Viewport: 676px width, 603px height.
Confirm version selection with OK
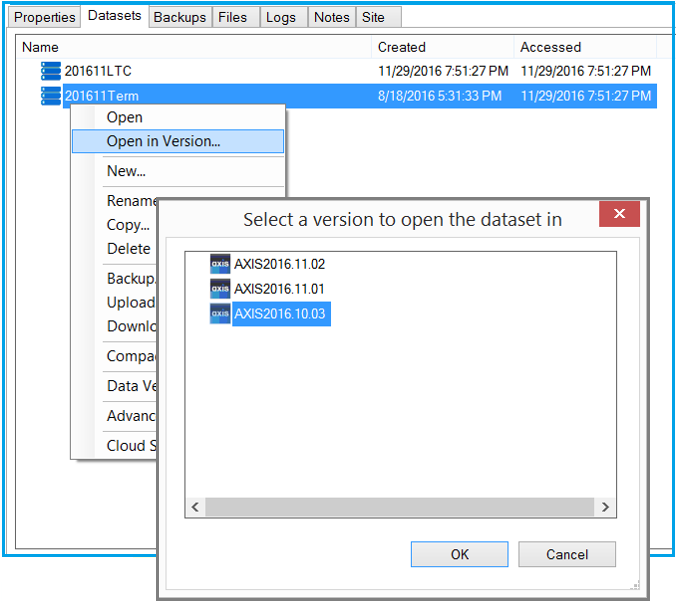pos(460,554)
